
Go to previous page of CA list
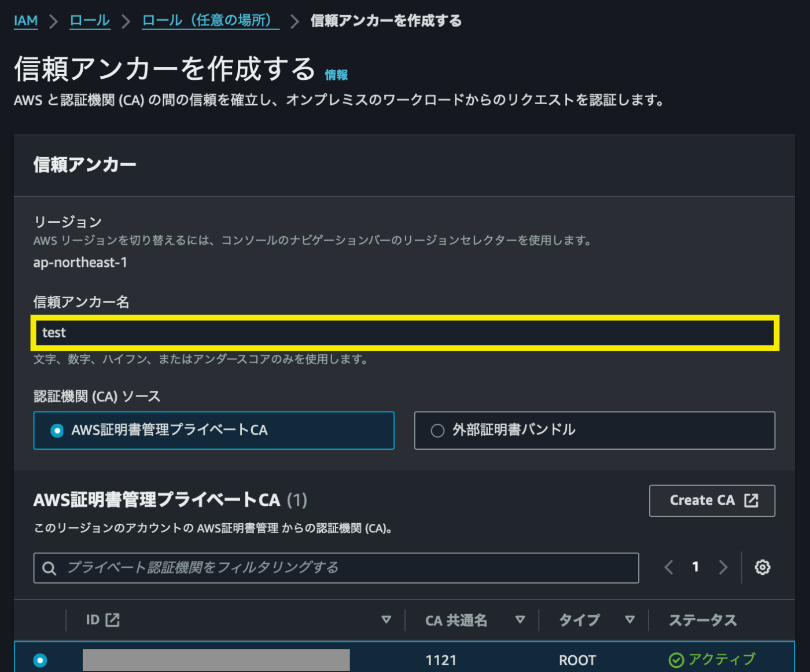669,567
